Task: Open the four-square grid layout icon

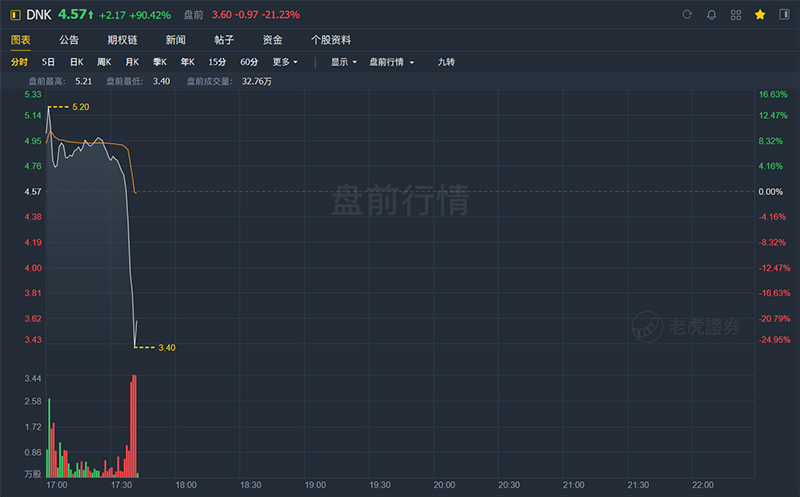Action: [736, 15]
